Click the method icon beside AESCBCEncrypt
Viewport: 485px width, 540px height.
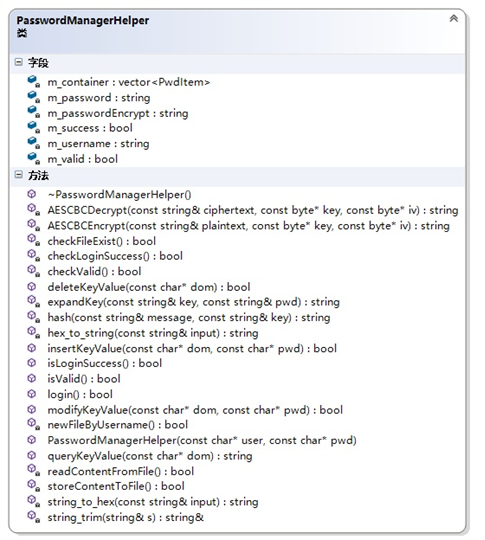click(33, 225)
